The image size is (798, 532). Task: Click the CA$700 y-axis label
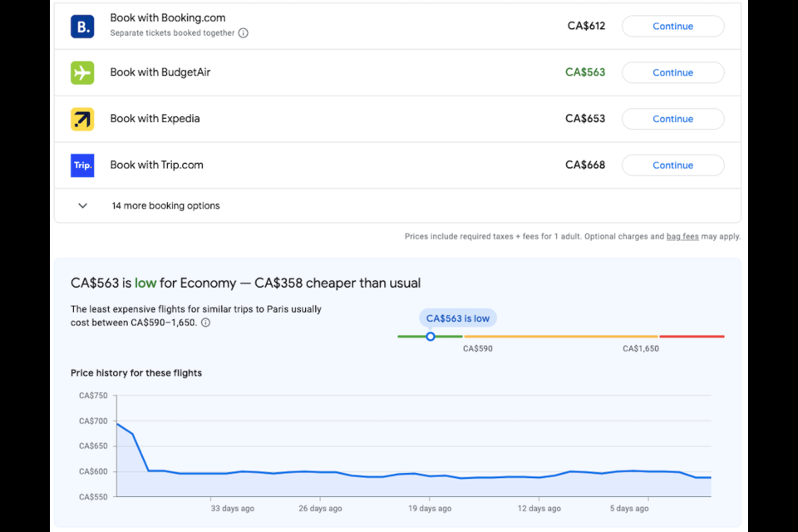(x=93, y=421)
